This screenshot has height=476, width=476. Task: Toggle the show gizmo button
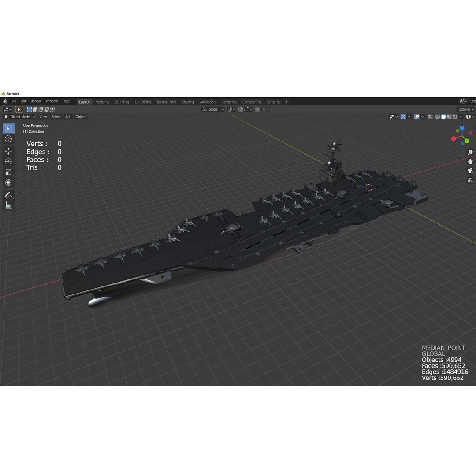pos(403,117)
